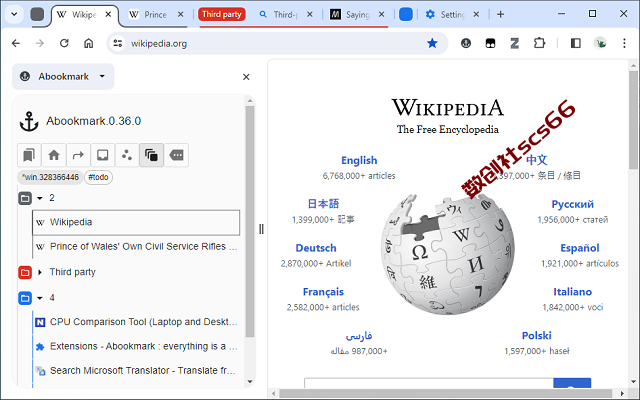Open the CPU Comparison Tool entry
This screenshot has width=640, height=400.
[x=136, y=322]
